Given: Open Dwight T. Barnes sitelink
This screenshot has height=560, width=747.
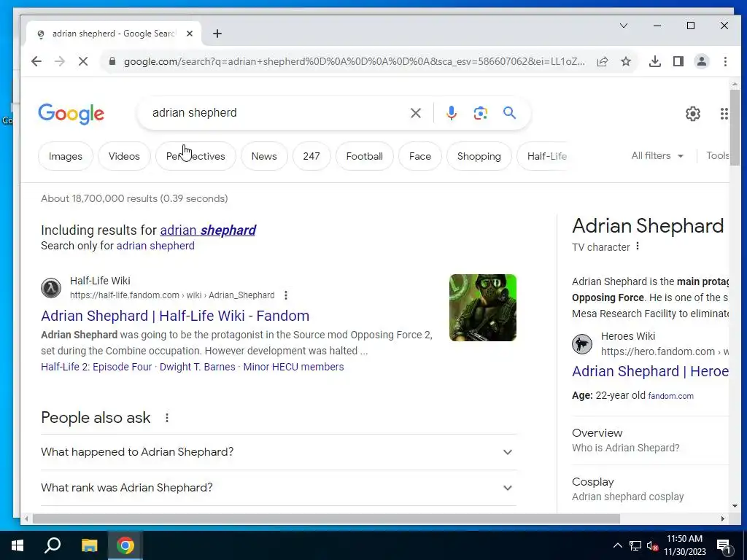Looking at the screenshot, I should coord(197,367).
